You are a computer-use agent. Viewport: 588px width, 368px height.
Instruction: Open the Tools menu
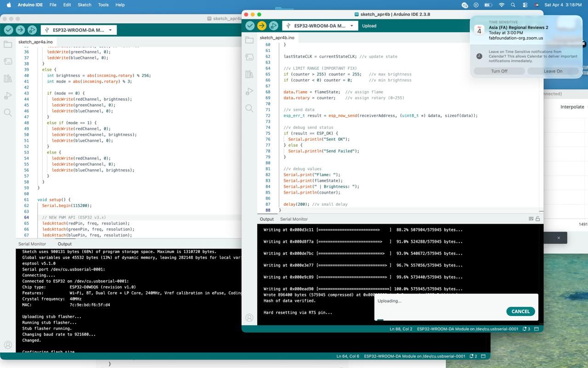pyautogui.click(x=103, y=5)
